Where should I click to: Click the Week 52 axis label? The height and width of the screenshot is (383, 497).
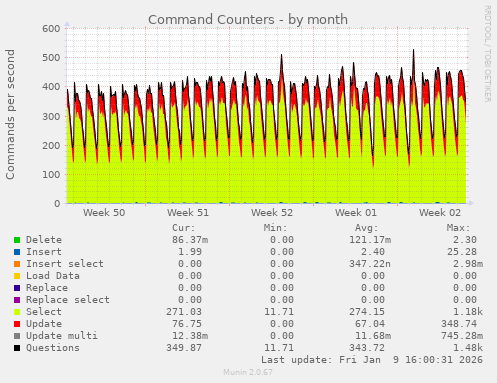[x=272, y=213]
